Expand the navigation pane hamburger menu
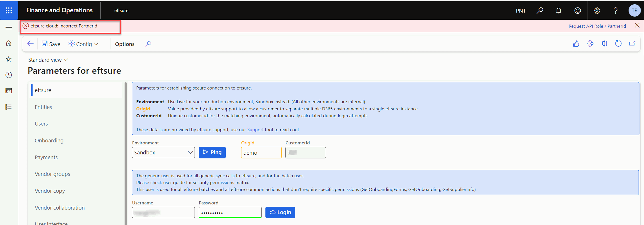644x225 pixels. [x=9, y=27]
